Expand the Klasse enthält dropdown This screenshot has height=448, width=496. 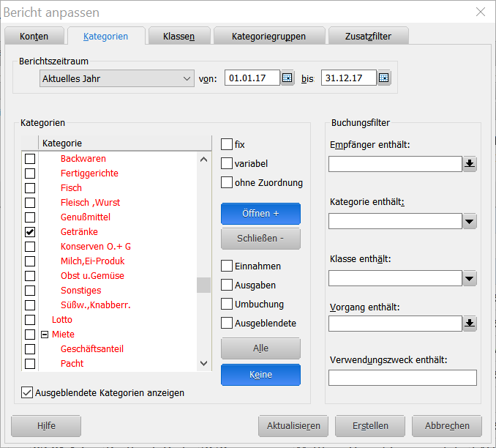click(470, 278)
